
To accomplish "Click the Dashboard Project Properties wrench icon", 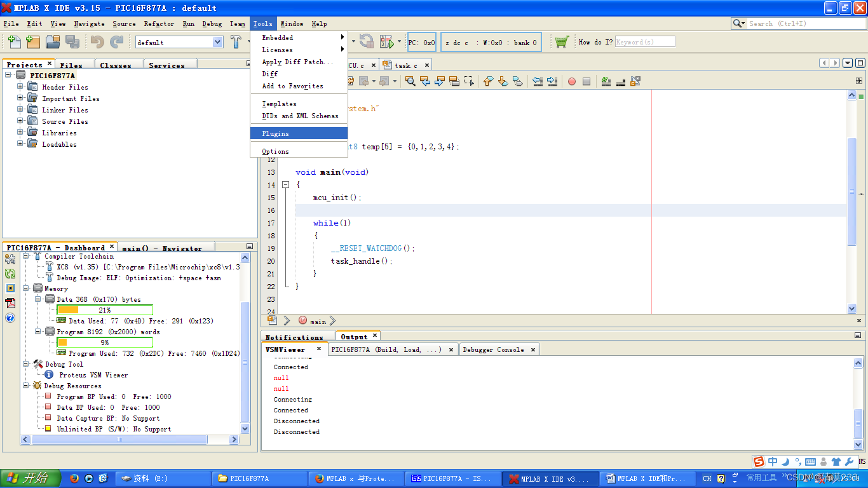I will point(10,259).
